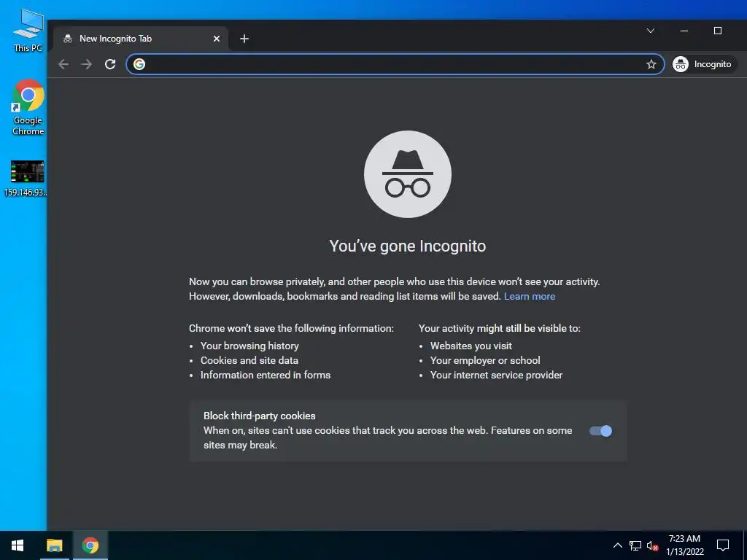Open File Explorer from the taskbar

click(x=55, y=545)
